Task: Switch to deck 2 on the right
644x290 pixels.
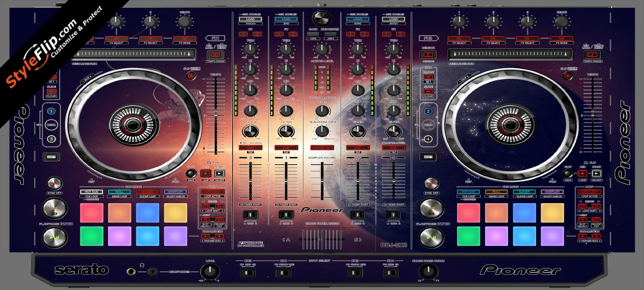Action: (x=428, y=111)
